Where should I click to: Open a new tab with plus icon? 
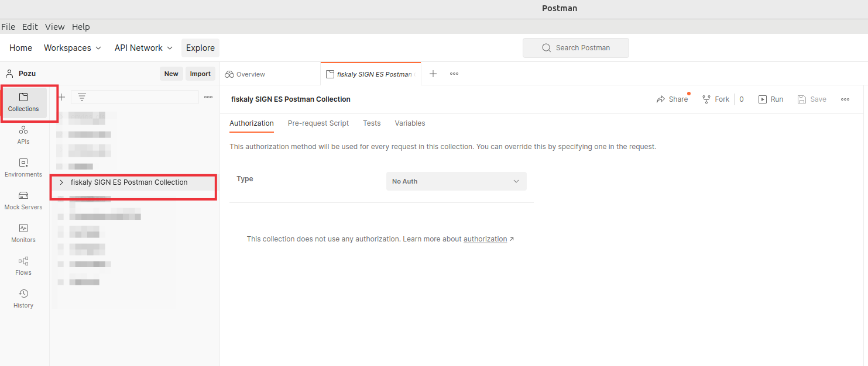433,74
